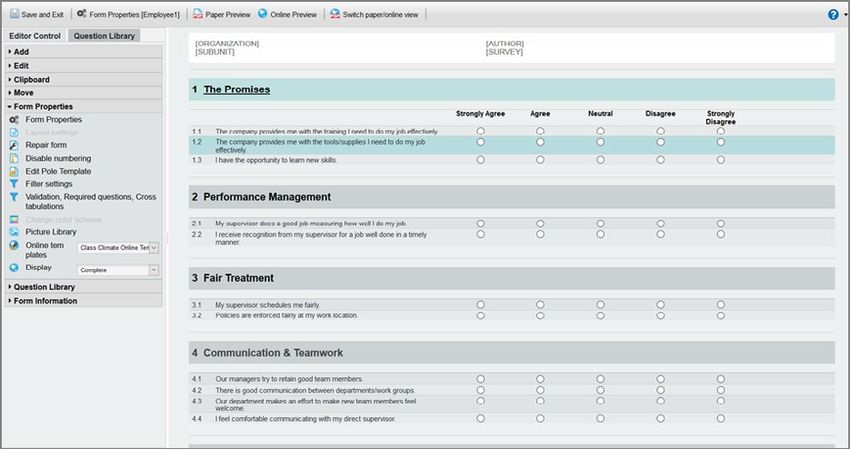This screenshot has height=449, width=850.
Task: Switch to the Editor Control tab
Action: coord(35,36)
